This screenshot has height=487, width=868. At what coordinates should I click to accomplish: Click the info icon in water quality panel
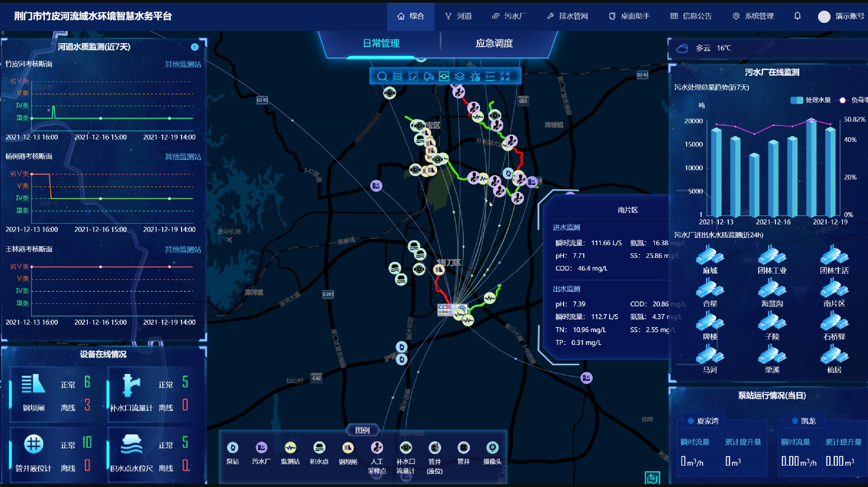[194, 47]
